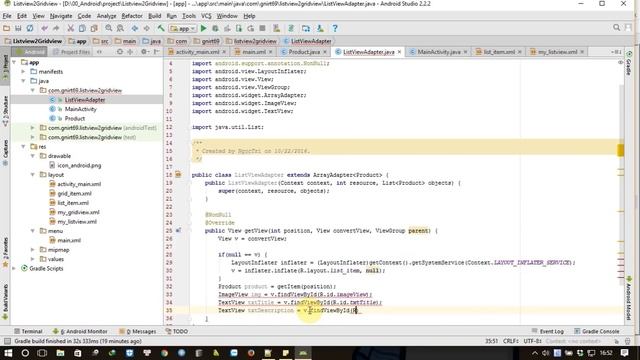This screenshot has width=640, height=360.
Task: Switch to MainActivity.java editor tab
Action: [438, 52]
